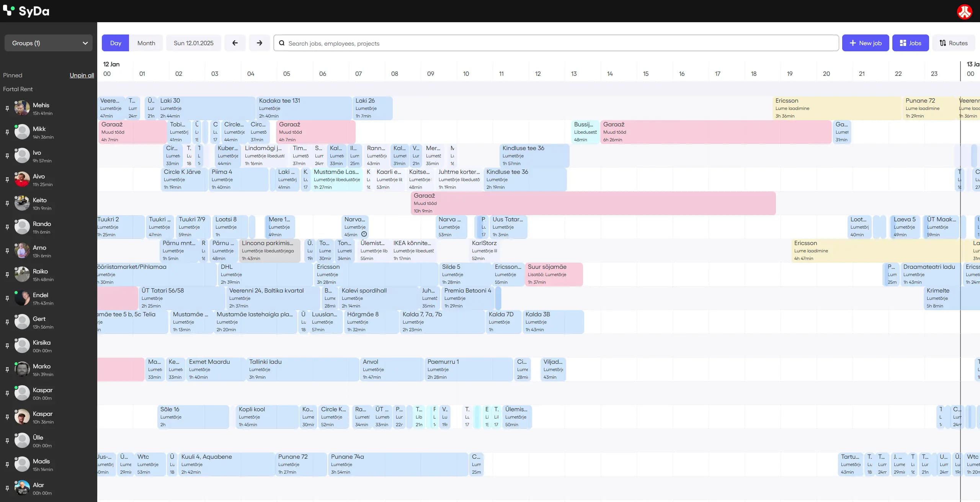Toggle pin icon next to Aivo

[x=7, y=180]
